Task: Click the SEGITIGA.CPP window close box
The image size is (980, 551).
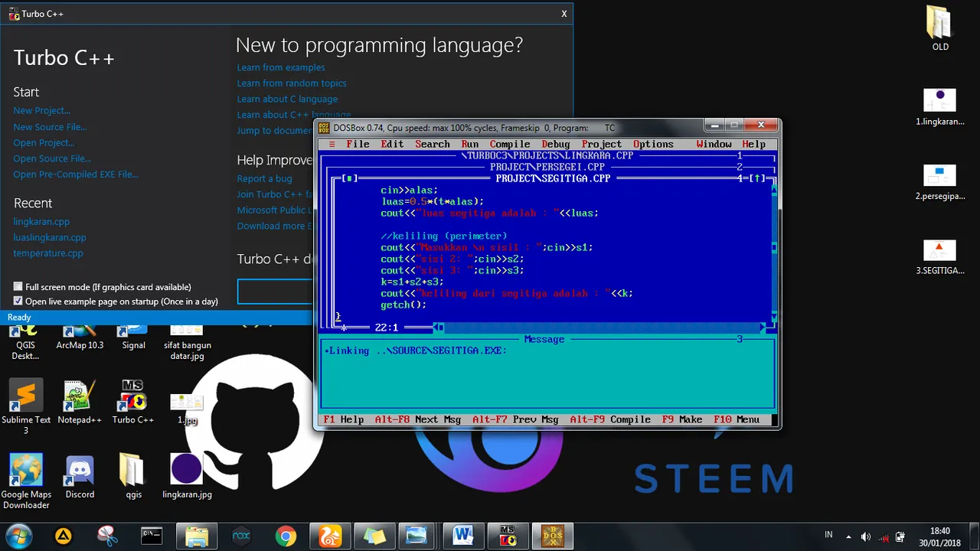Action: tap(349, 178)
